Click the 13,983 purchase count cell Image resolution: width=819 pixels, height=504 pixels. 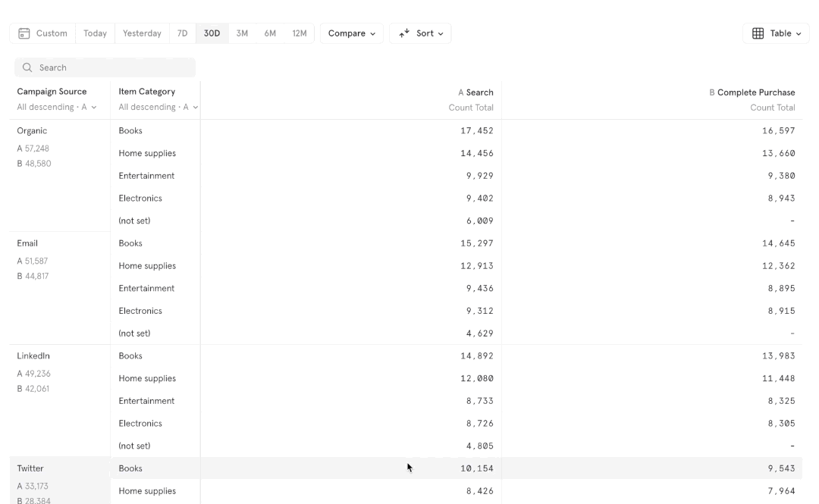(x=778, y=356)
